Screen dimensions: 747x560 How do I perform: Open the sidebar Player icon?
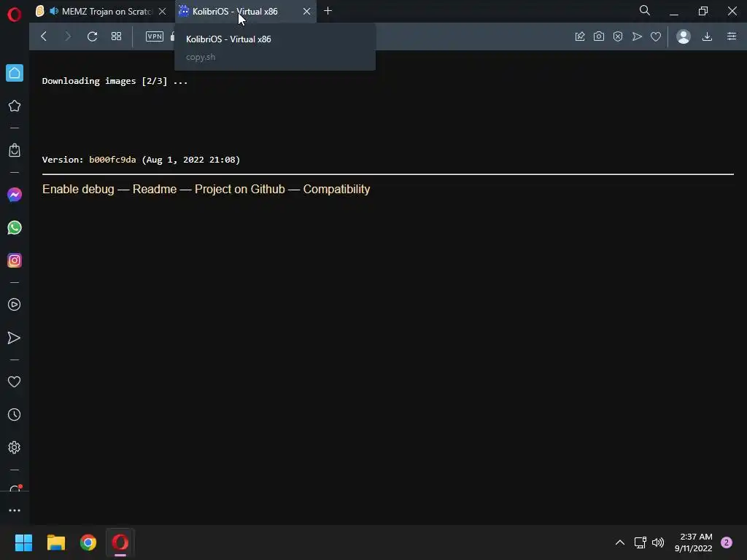(x=15, y=305)
